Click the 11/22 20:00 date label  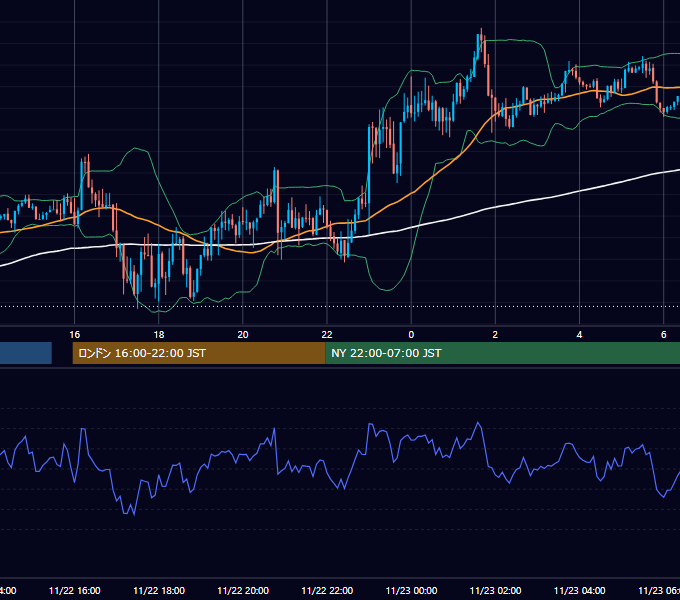[243, 590]
